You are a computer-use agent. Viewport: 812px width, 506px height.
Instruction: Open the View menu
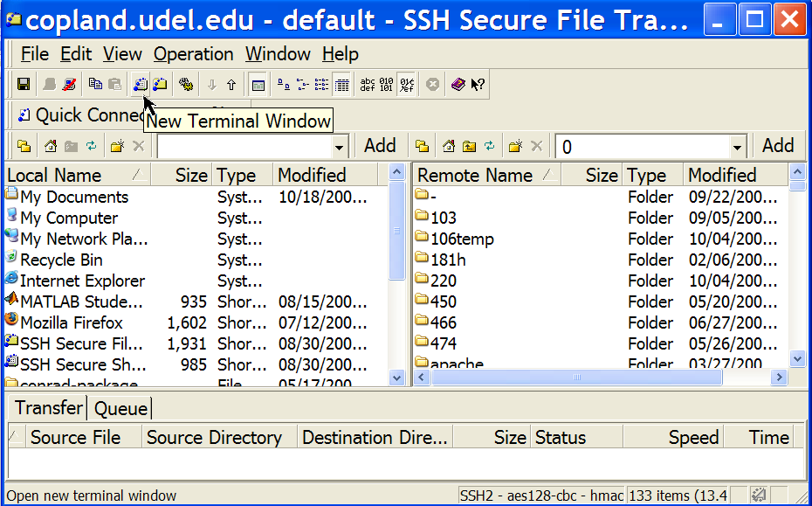[122, 54]
